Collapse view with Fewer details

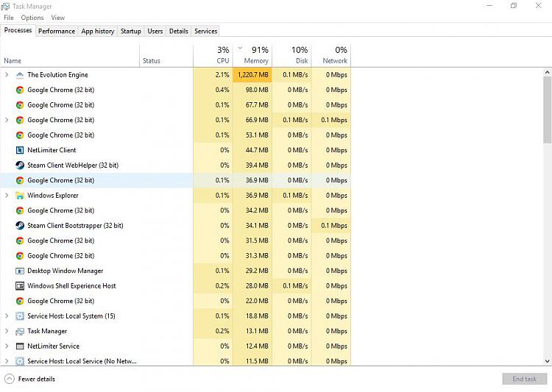(30, 379)
